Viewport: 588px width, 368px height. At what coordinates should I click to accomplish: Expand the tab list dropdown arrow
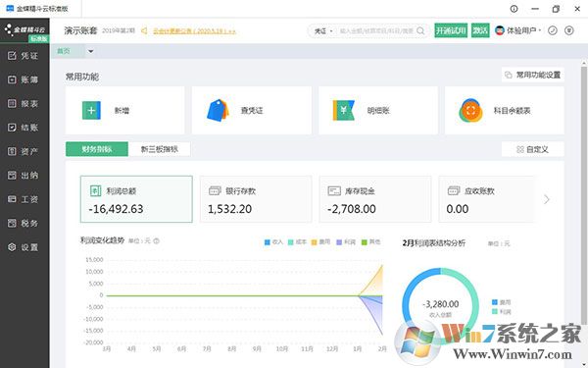click(x=91, y=51)
